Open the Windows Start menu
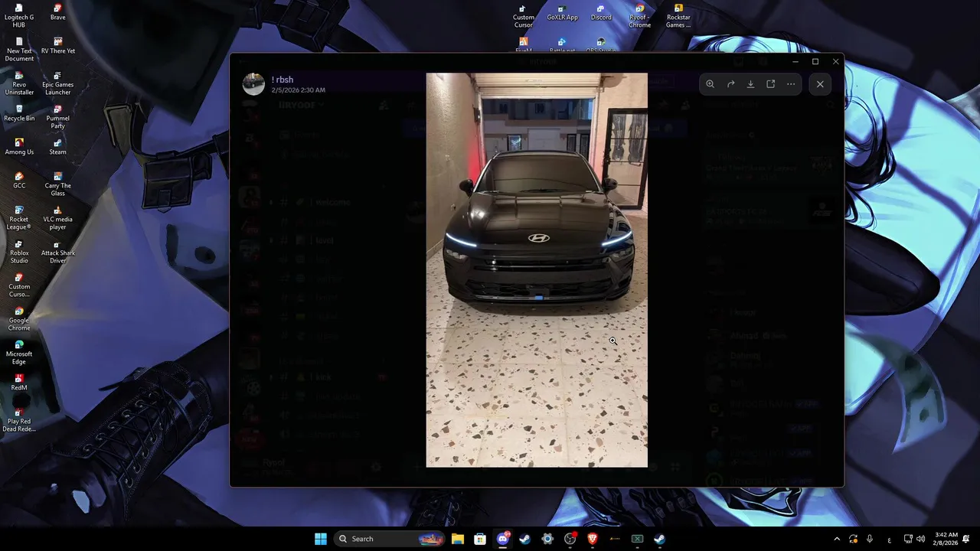The width and height of the screenshot is (980, 551). (321, 539)
